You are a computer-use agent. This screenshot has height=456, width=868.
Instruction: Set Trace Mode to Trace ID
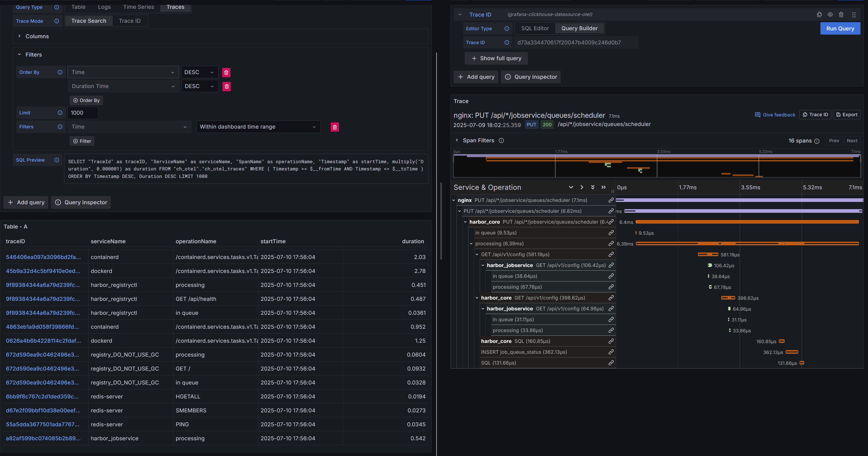[130, 21]
